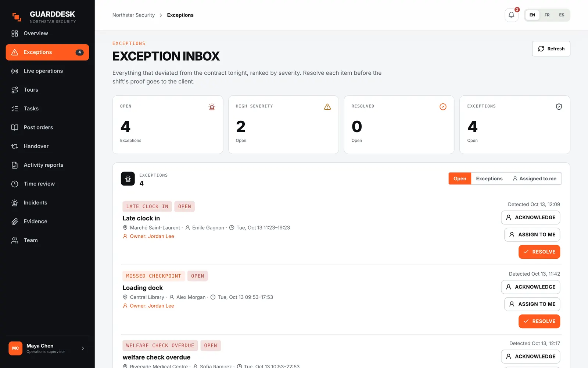
Task: Click the Team people icon
Action: pyautogui.click(x=15, y=240)
